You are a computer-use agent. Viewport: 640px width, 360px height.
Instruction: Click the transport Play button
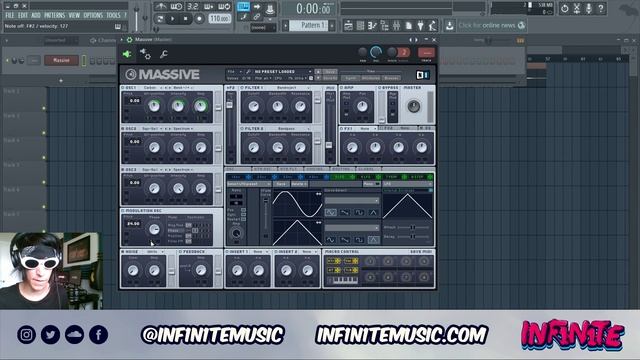173,19
